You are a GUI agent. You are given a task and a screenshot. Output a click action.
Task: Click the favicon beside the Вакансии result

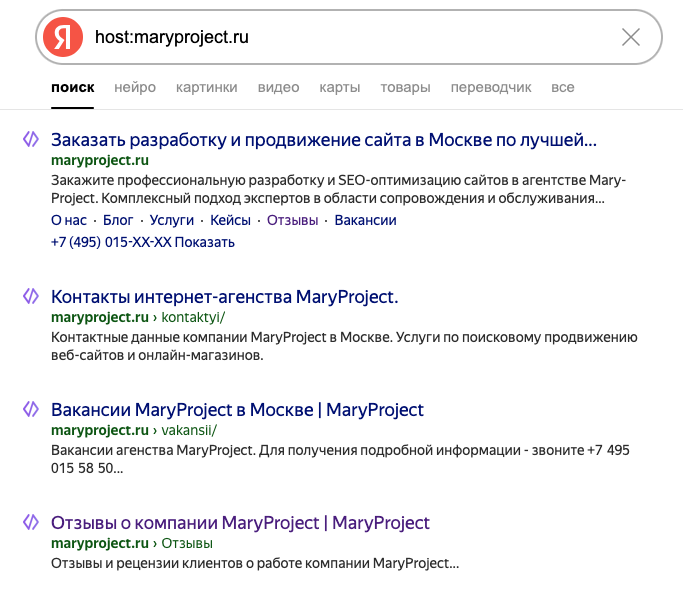30,409
